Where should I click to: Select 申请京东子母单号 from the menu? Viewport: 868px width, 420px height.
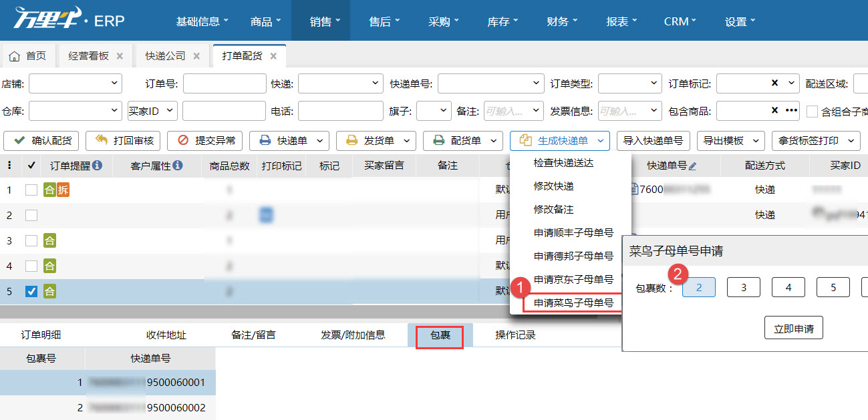tap(573, 279)
